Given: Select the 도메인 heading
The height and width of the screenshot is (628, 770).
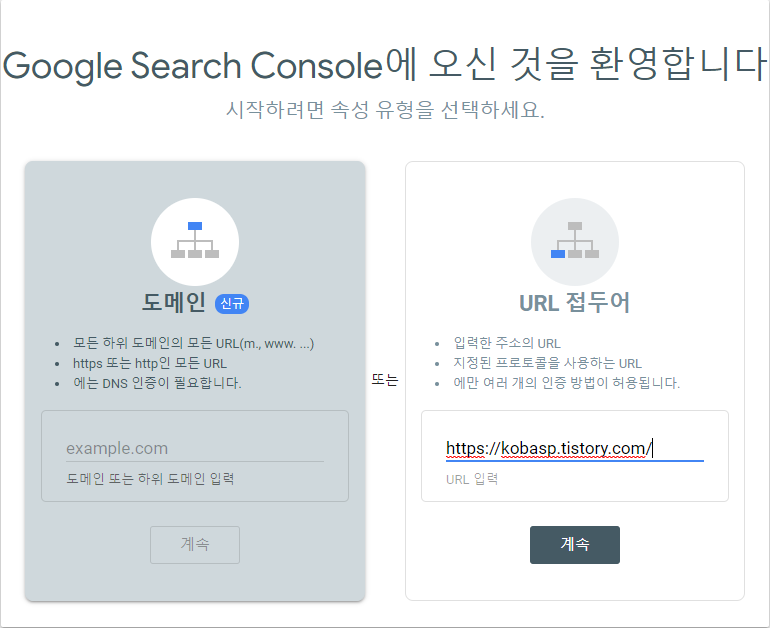Looking at the screenshot, I should [x=174, y=302].
